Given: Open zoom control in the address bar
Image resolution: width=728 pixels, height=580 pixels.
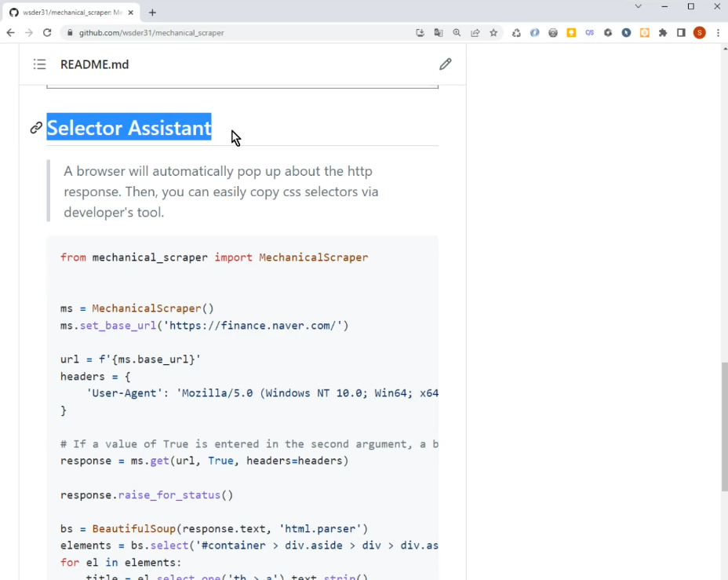Looking at the screenshot, I should [457, 32].
